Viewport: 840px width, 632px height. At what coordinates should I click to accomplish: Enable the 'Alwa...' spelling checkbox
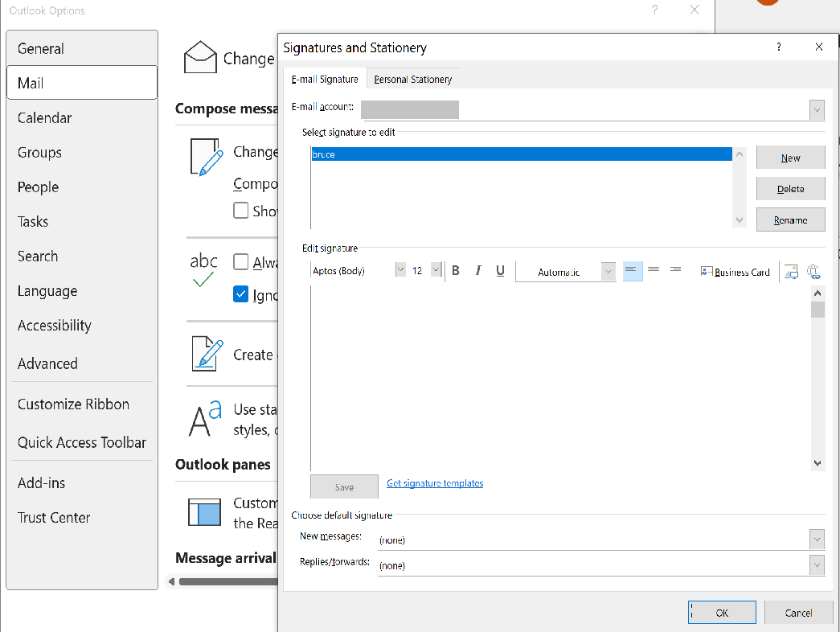(x=240, y=261)
